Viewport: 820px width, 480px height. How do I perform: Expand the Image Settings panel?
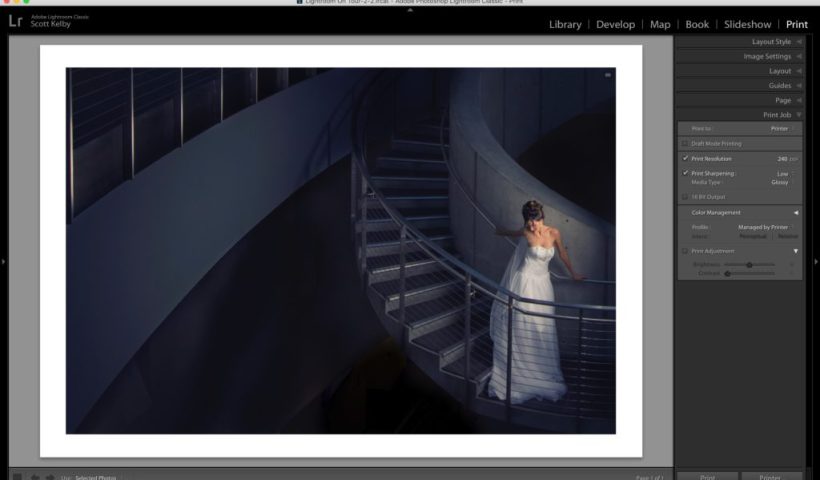[767, 57]
